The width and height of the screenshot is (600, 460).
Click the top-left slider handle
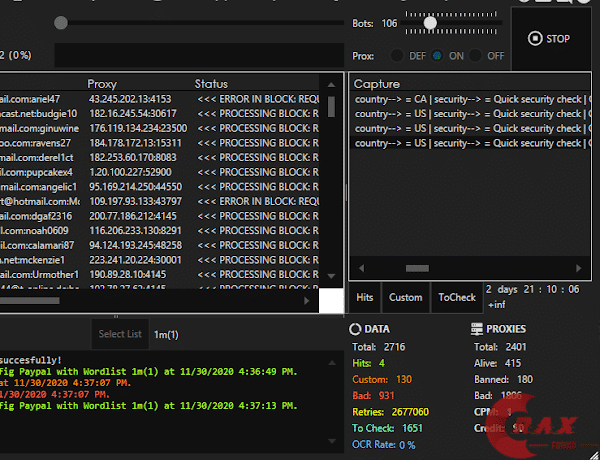pyautogui.click(x=61, y=23)
